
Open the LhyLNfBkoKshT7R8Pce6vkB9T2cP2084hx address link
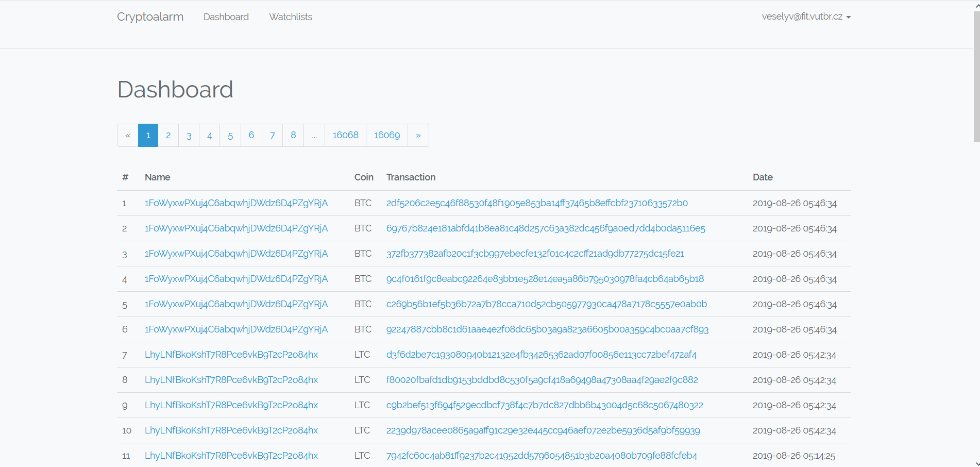pyautogui.click(x=231, y=355)
